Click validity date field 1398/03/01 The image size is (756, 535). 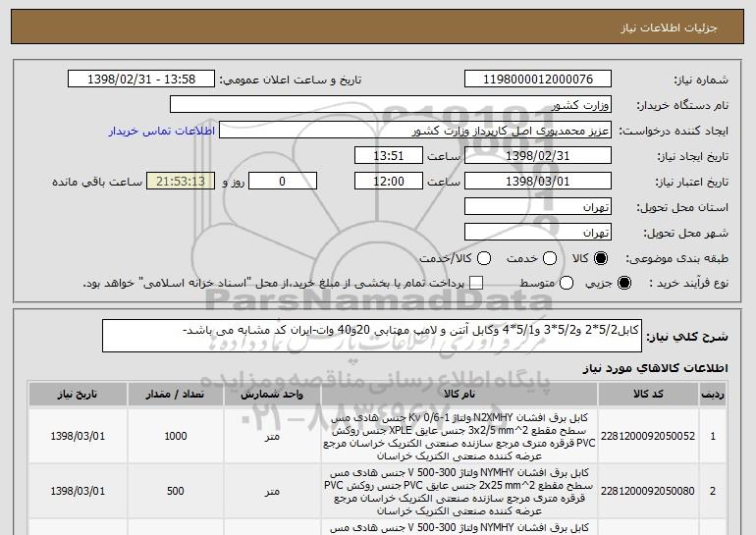pyautogui.click(x=538, y=182)
